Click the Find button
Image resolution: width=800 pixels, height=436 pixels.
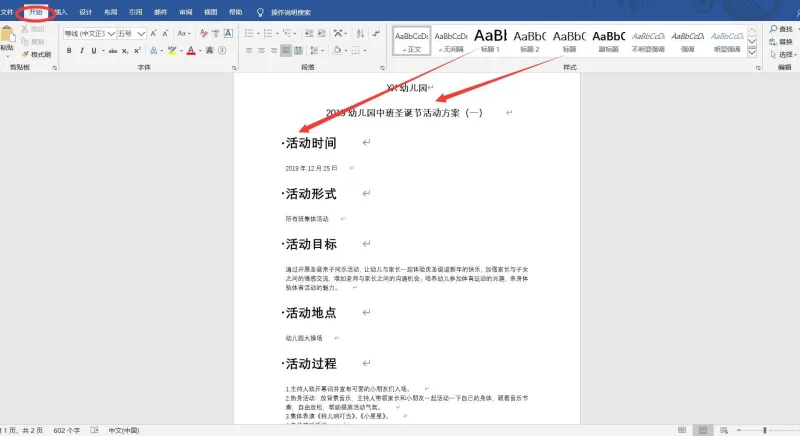click(781, 29)
